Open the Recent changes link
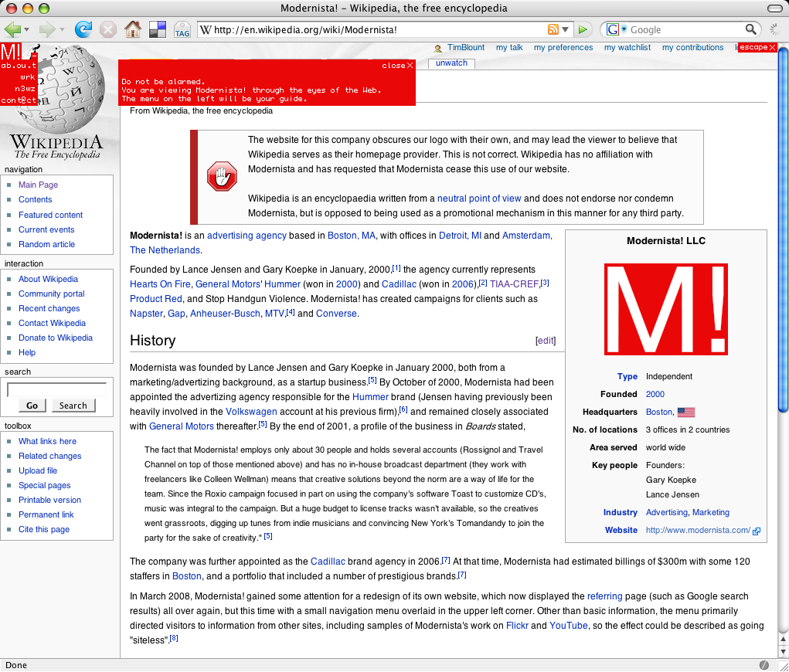 coord(49,308)
